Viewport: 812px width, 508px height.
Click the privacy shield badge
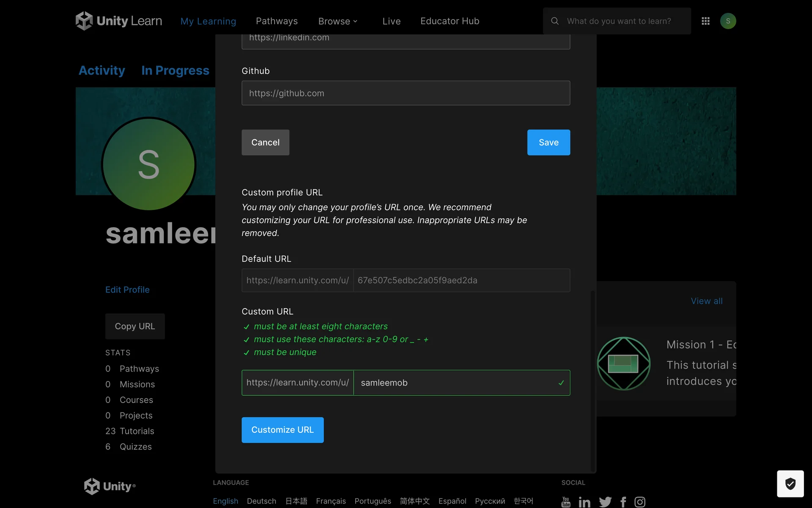pos(790,483)
